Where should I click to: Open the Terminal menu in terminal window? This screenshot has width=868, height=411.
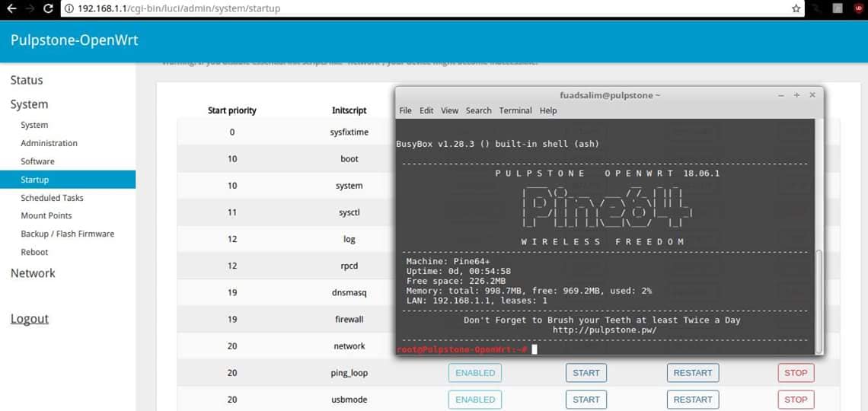[515, 110]
